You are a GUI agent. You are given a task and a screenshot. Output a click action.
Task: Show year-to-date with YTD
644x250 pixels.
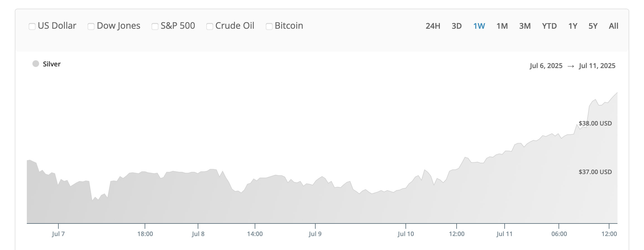[549, 26]
